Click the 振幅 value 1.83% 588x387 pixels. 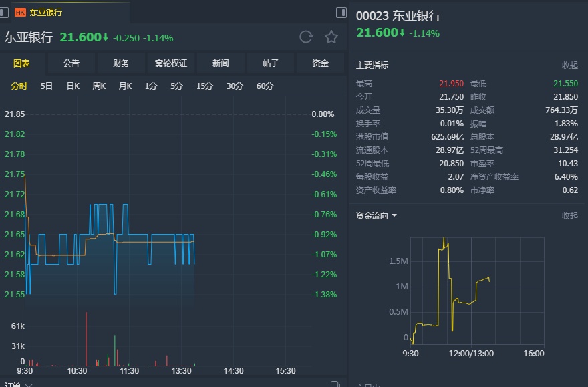(566, 124)
